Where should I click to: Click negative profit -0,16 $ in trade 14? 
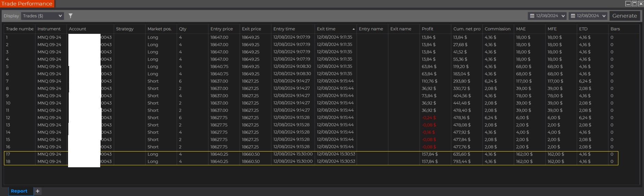pos(429,132)
